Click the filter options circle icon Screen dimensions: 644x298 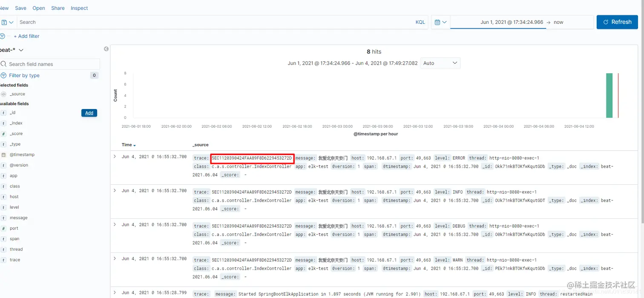[x=3, y=36]
